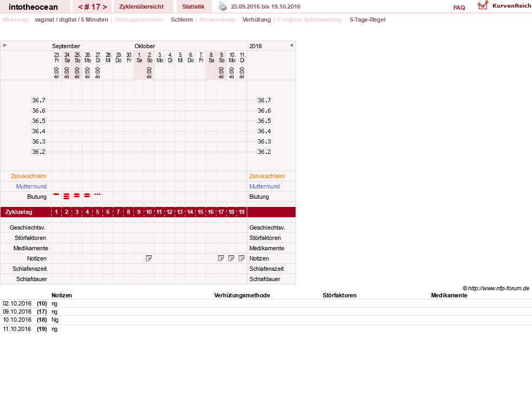Click the 2016 year label
This screenshot has height=403, width=532.
click(255, 46)
